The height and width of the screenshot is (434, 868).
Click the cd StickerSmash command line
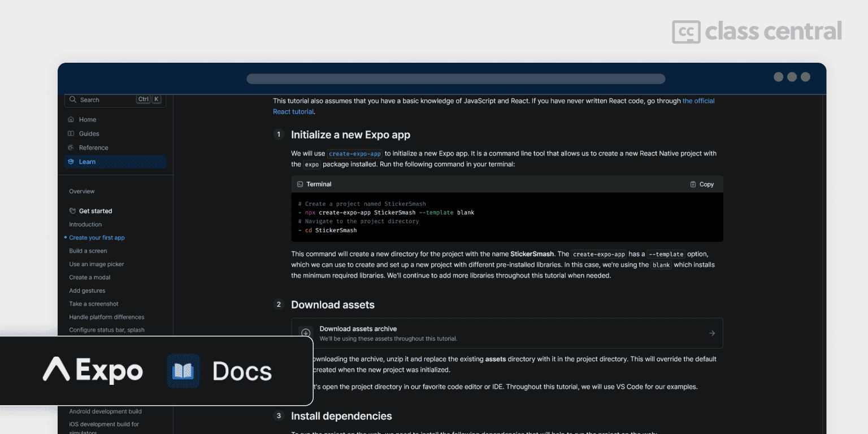[x=328, y=231]
